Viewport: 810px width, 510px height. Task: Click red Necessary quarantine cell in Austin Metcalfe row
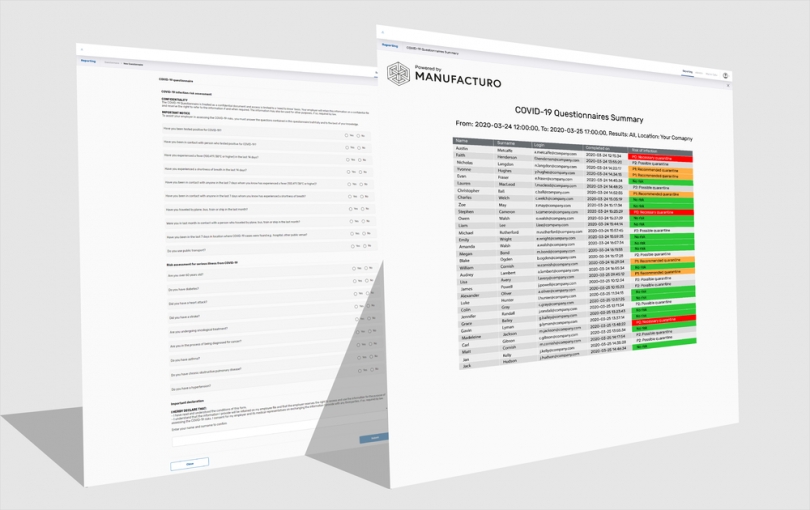660,158
